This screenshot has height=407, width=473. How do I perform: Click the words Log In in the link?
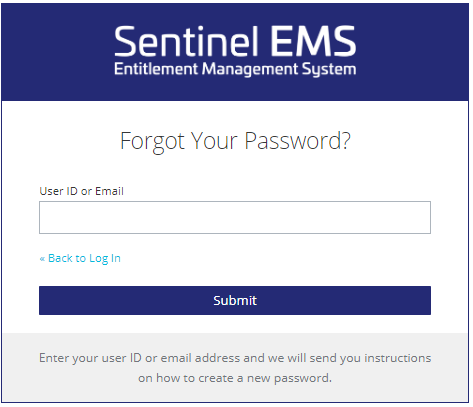point(105,259)
